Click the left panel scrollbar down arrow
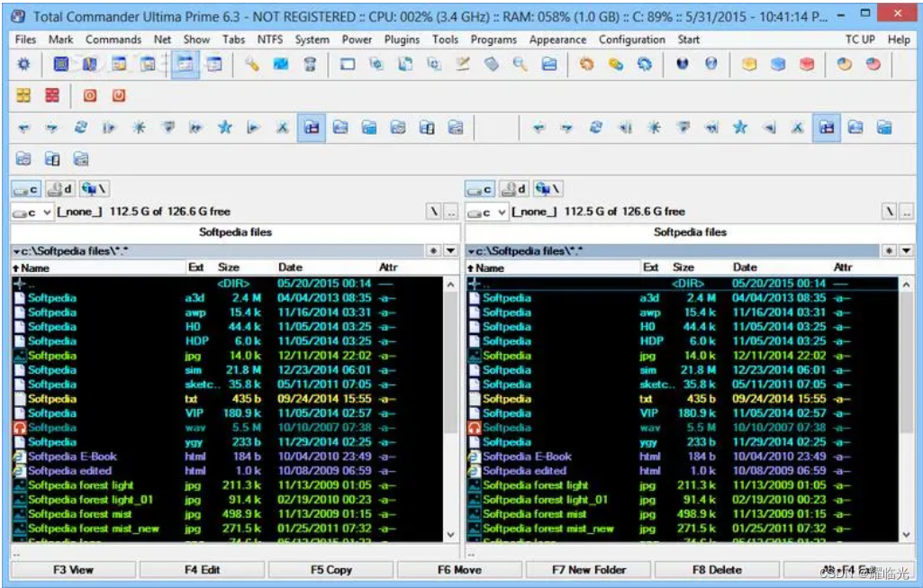 pyautogui.click(x=450, y=535)
